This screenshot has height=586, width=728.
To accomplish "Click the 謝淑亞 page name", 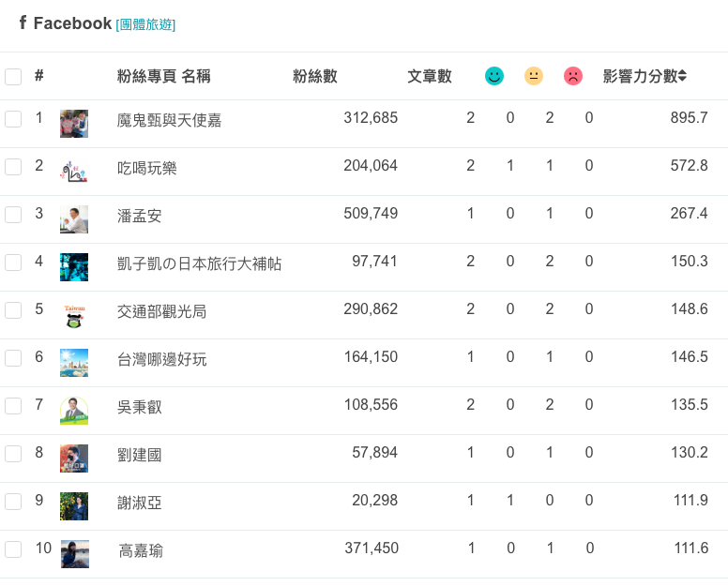I will pos(139,503).
